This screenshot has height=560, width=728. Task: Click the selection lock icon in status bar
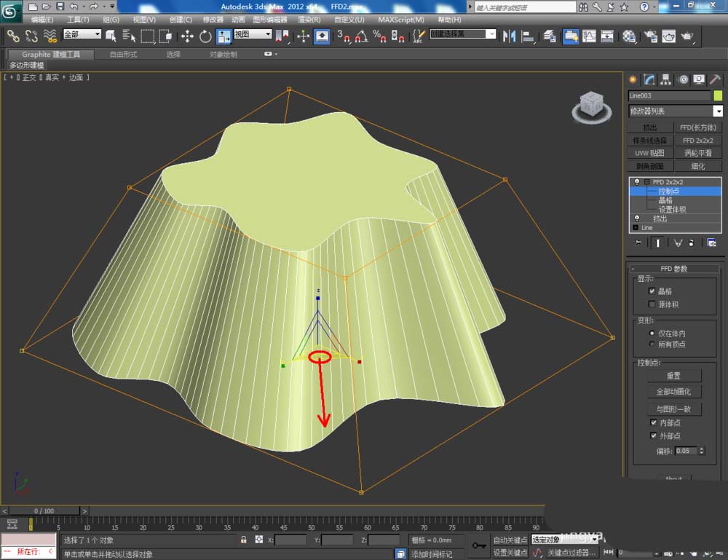(x=244, y=540)
